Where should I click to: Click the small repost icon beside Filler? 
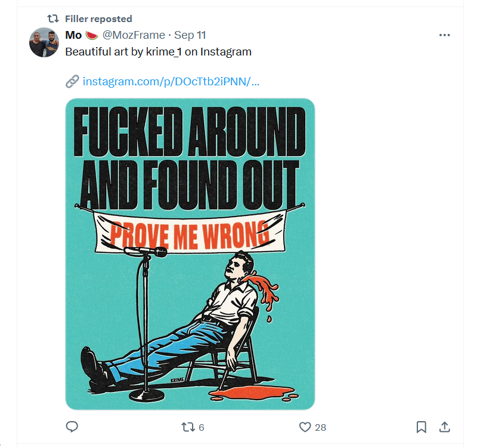(53, 19)
